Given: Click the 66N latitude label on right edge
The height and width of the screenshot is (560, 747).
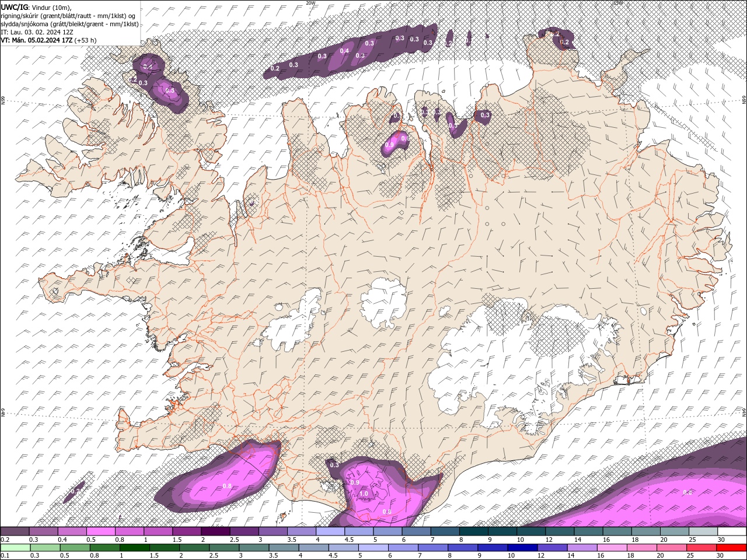Looking at the screenshot, I should pos(744,100).
